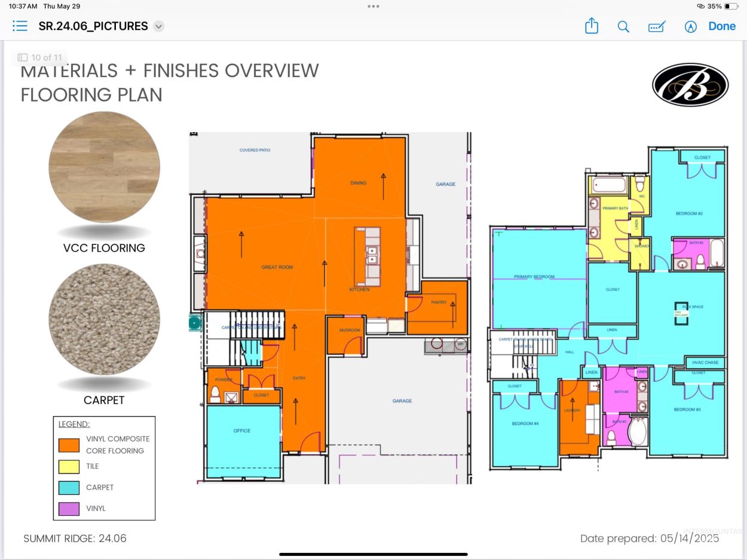The height and width of the screenshot is (560, 747).
Task: Tap the 'GREAT ROOM' label
Action: [x=277, y=267]
